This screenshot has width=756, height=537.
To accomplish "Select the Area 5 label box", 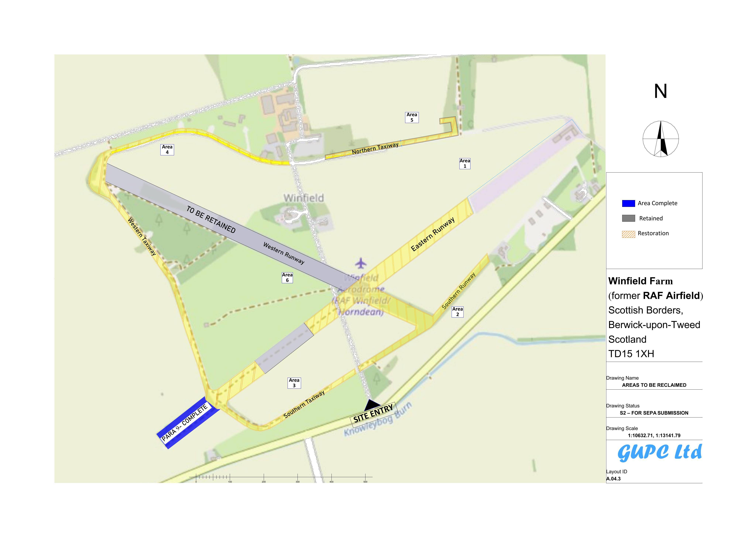I will click(412, 117).
